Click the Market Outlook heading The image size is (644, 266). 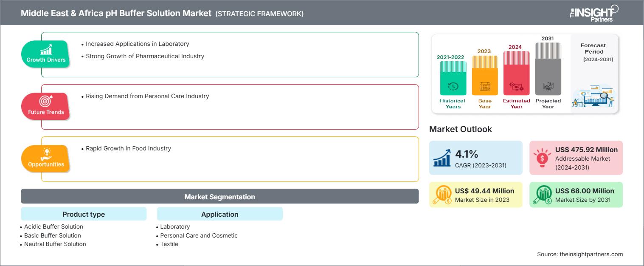click(x=460, y=129)
